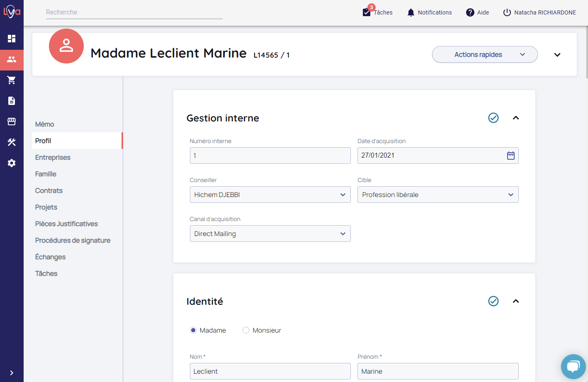Click client reference L14565 / 1
The width and height of the screenshot is (588, 382).
272,55
